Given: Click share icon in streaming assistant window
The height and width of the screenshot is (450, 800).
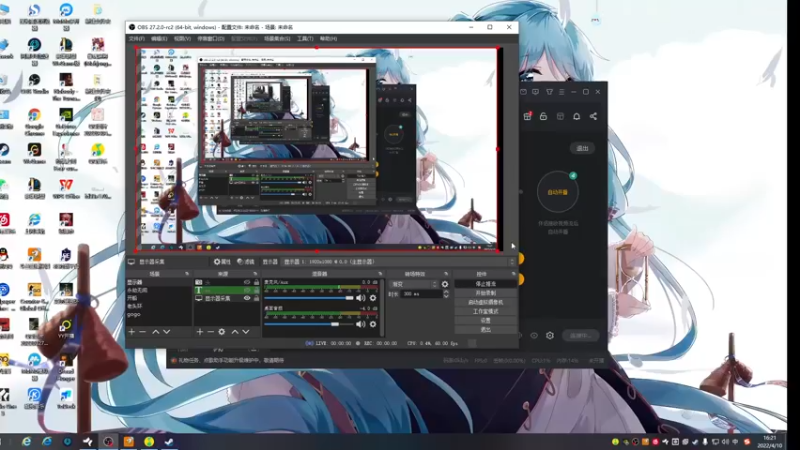Looking at the screenshot, I should (x=593, y=116).
